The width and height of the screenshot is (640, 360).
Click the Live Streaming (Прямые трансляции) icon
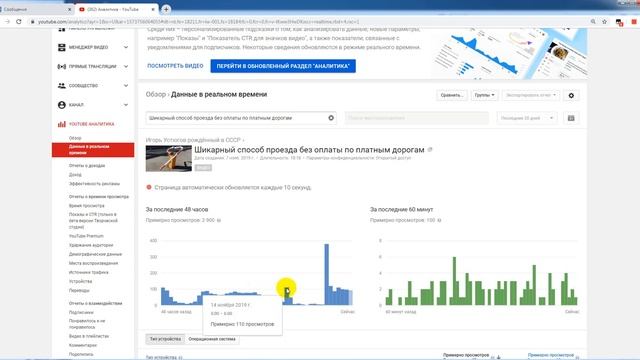(x=62, y=67)
